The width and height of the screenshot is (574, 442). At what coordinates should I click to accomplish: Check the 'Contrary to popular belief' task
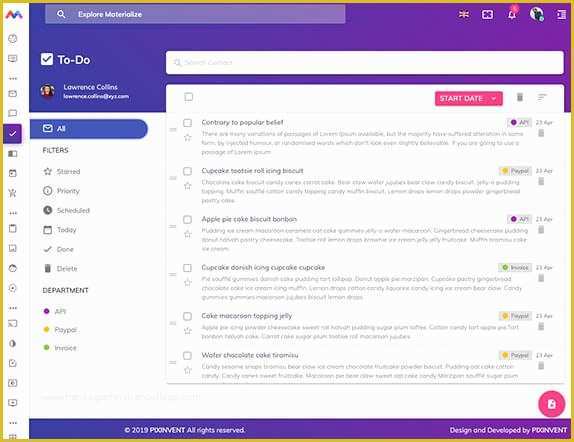tap(187, 123)
